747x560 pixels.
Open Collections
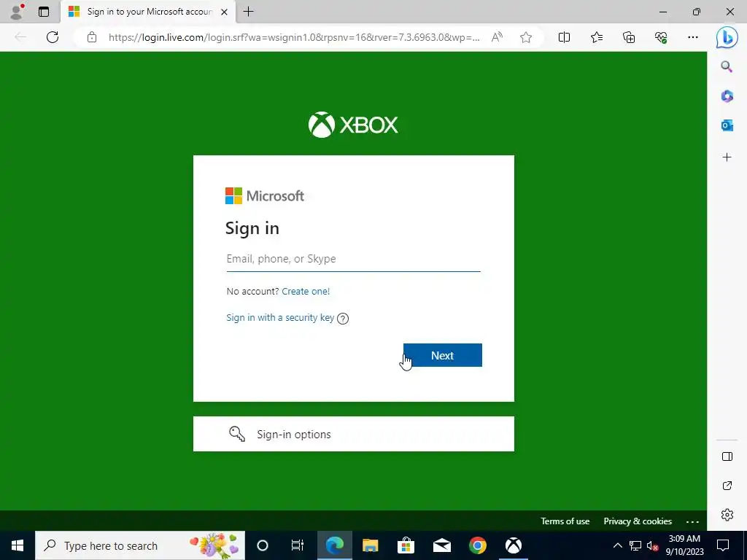(x=629, y=37)
